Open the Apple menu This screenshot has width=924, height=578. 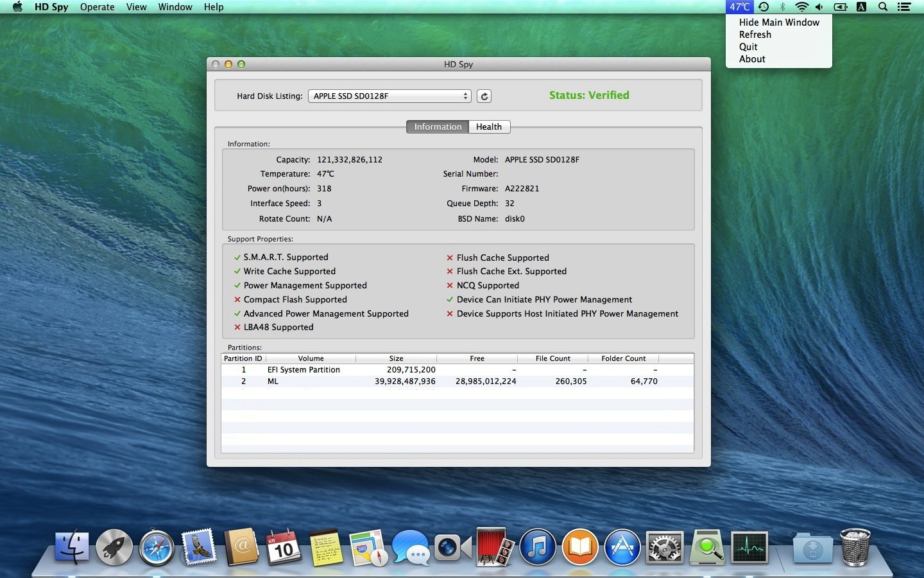(x=17, y=7)
